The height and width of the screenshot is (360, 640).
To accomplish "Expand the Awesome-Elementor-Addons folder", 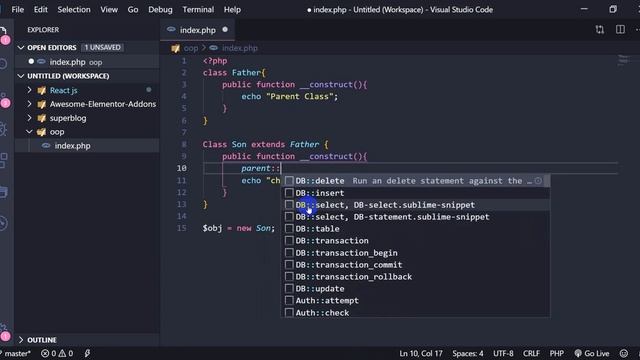I will coord(29,104).
